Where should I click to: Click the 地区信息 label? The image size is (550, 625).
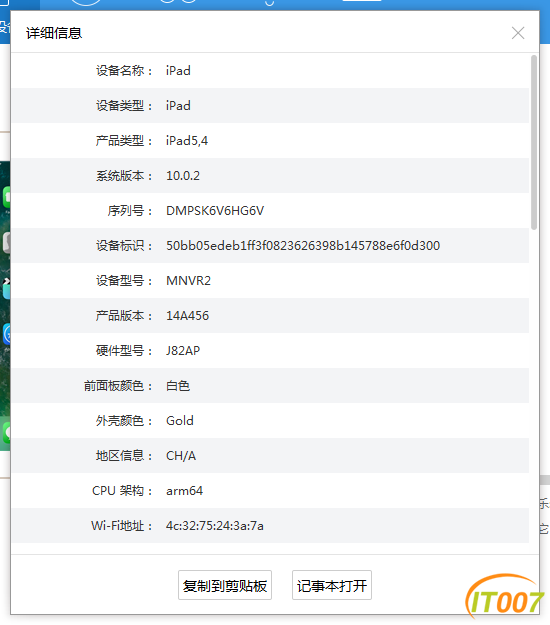124,456
